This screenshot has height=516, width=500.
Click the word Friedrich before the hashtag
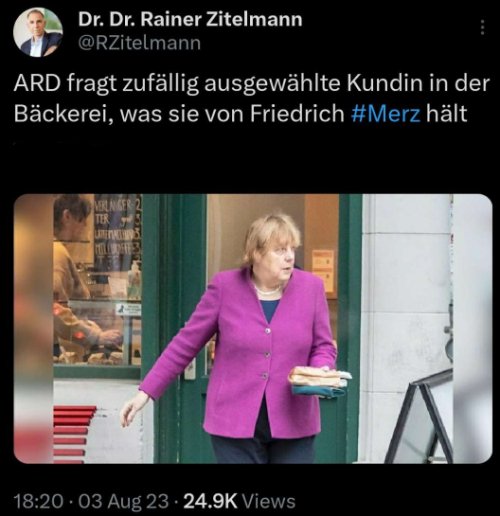(x=297, y=114)
